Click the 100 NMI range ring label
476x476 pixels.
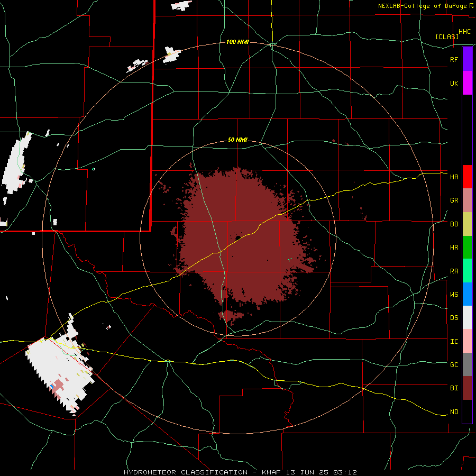tap(237, 42)
